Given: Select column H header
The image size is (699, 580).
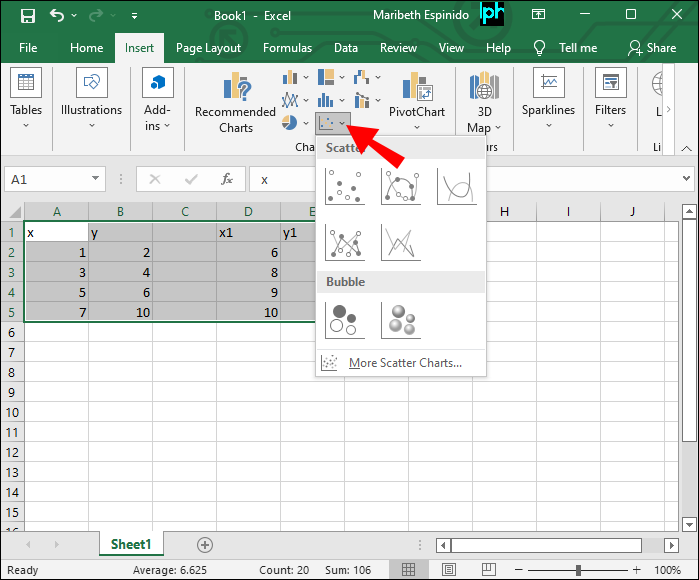Looking at the screenshot, I should pyautogui.click(x=504, y=211).
